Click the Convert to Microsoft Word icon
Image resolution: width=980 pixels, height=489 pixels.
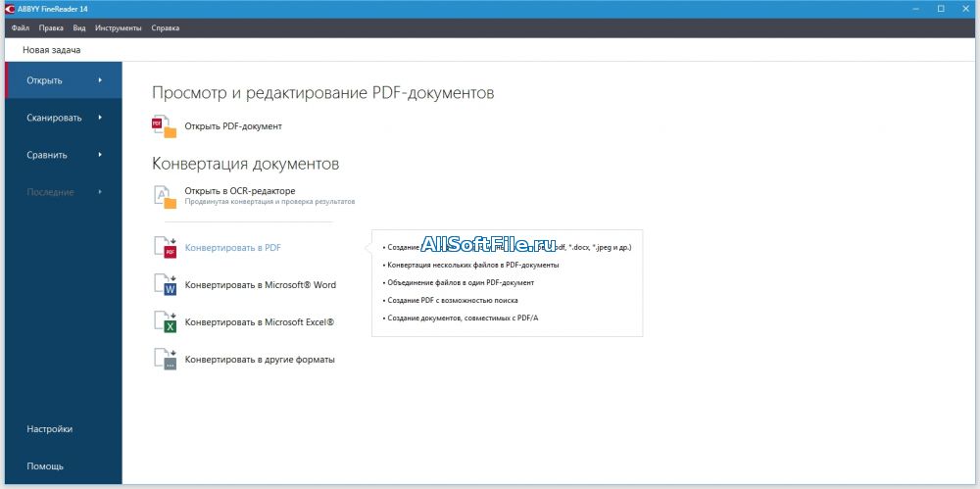pyautogui.click(x=165, y=285)
